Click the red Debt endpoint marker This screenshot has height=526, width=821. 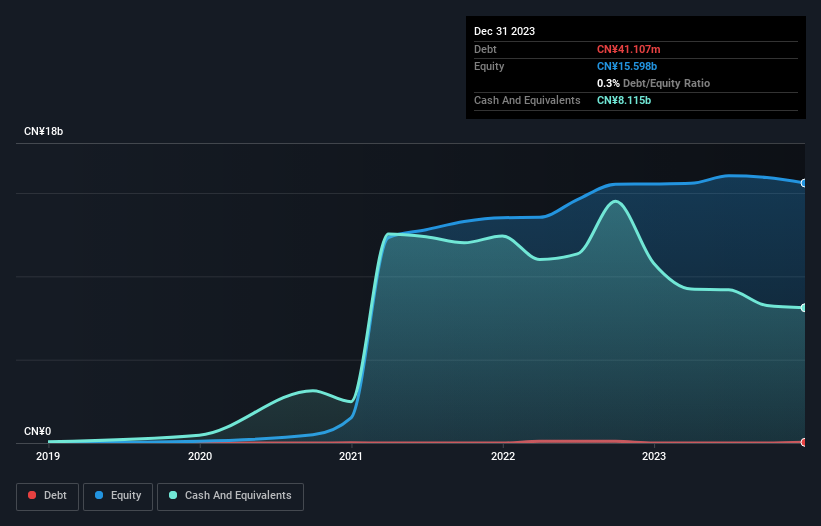tap(804, 442)
